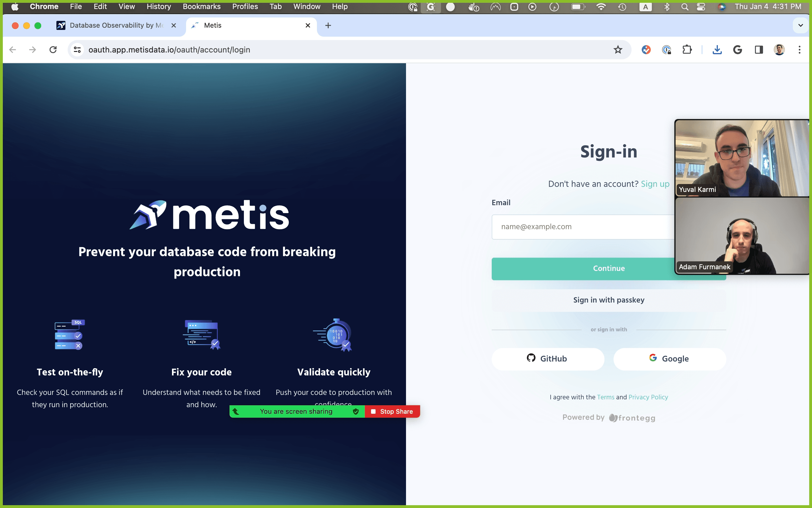
Task: Open Chrome downloads icon
Action: coord(717,50)
